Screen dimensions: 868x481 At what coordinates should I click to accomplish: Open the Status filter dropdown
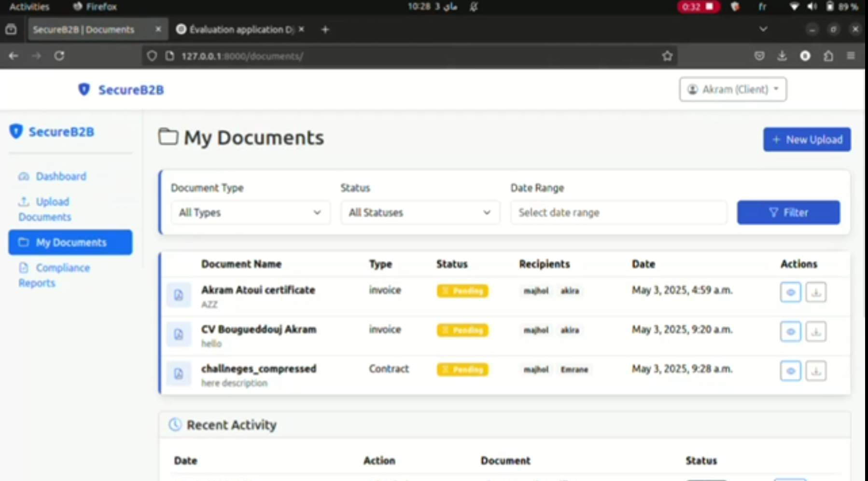click(420, 212)
